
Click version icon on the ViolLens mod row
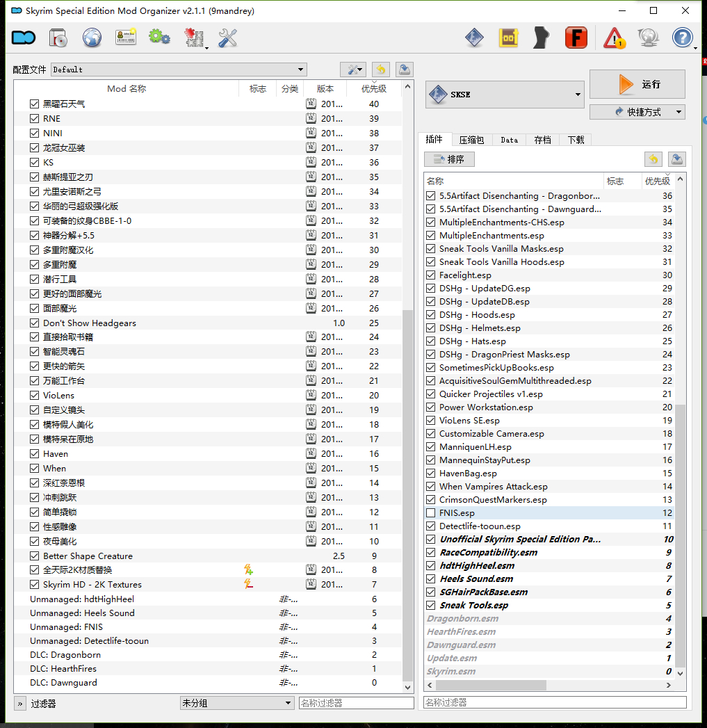[x=311, y=395]
